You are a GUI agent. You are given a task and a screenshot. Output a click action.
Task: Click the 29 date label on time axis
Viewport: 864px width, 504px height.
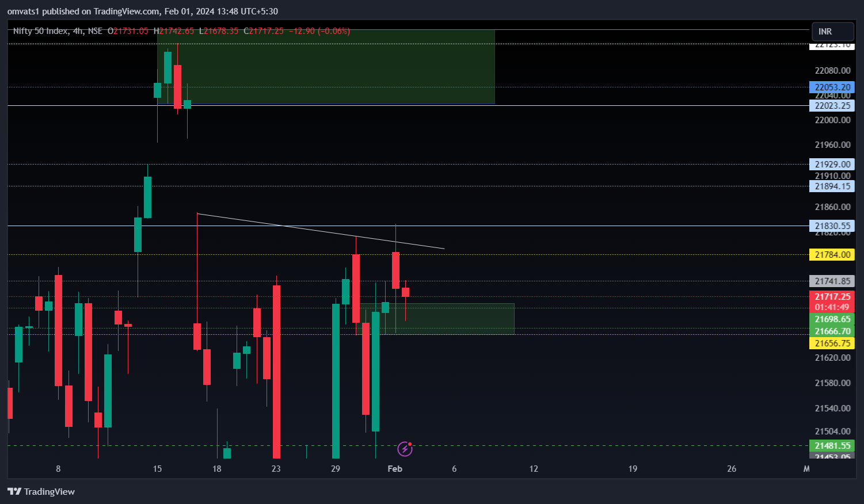point(336,469)
